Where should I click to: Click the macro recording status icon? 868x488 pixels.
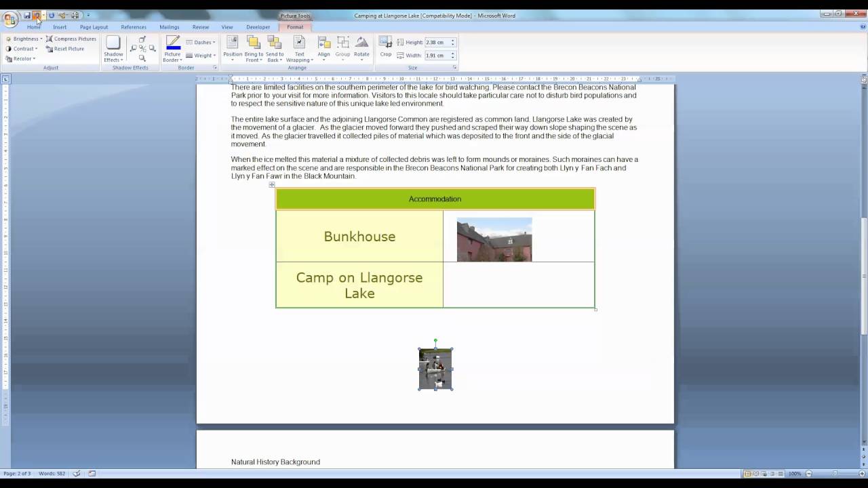click(x=92, y=473)
